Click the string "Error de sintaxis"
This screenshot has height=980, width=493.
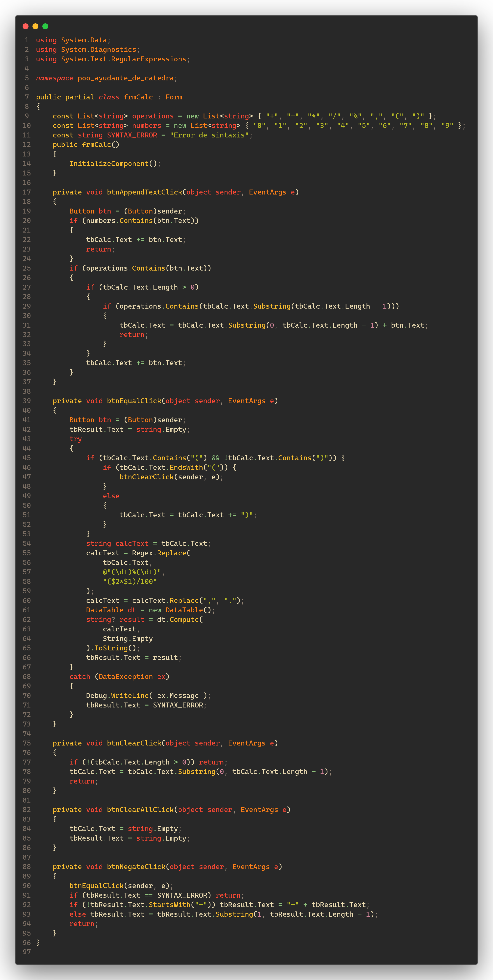[209, 135]
